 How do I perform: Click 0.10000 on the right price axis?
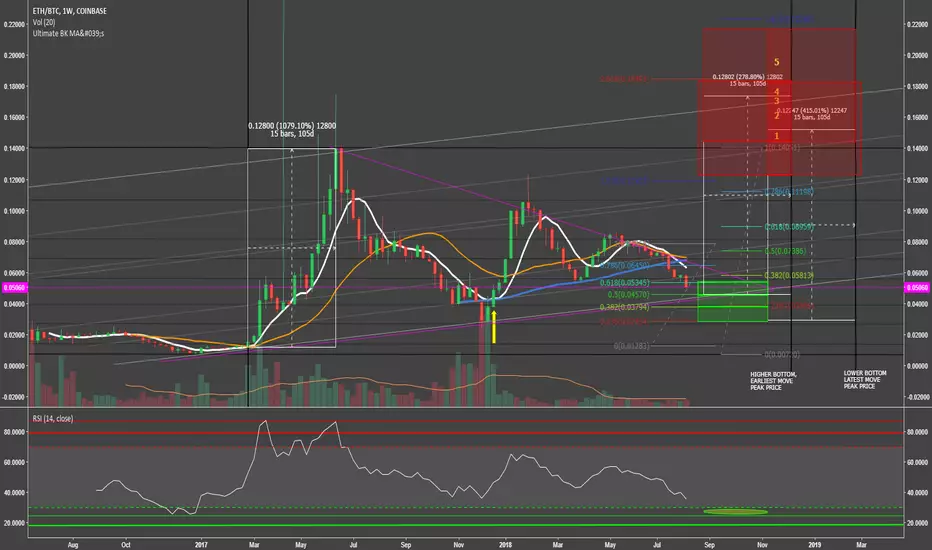[917, 210]
